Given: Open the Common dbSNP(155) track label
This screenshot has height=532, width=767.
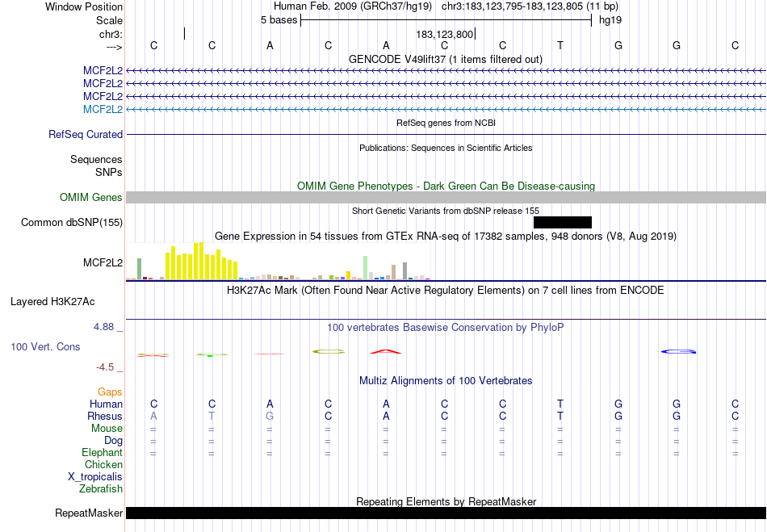Looking at the screenshot, I should [x=72, y=223].
